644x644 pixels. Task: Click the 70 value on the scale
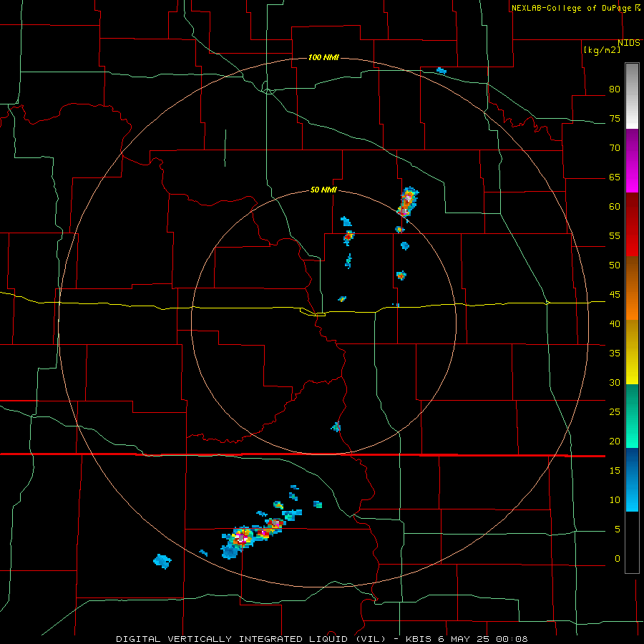[615, 148]
